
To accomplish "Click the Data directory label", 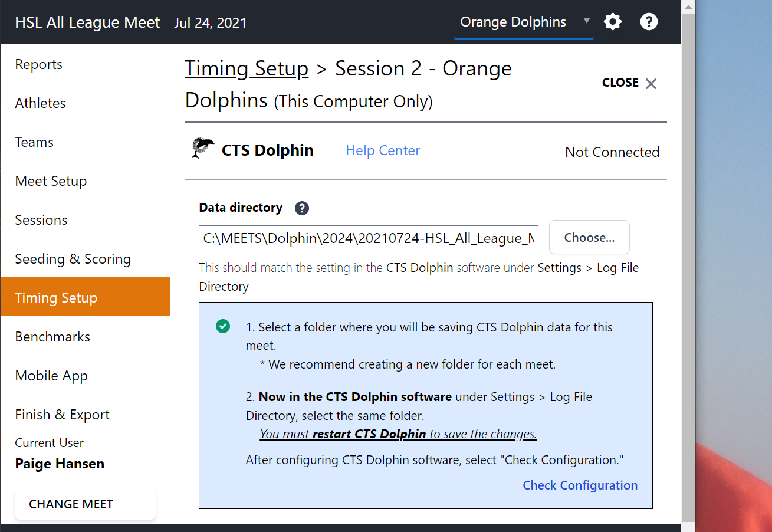I will (x=241, y=208).
